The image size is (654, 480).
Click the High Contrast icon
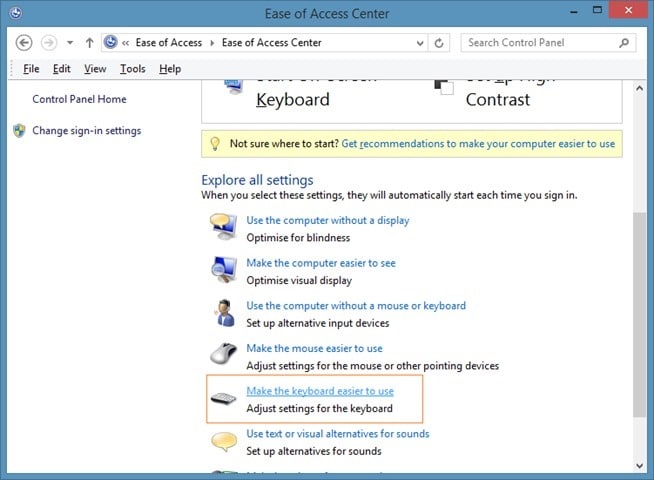pyautogui.click(x=444, y=86)
